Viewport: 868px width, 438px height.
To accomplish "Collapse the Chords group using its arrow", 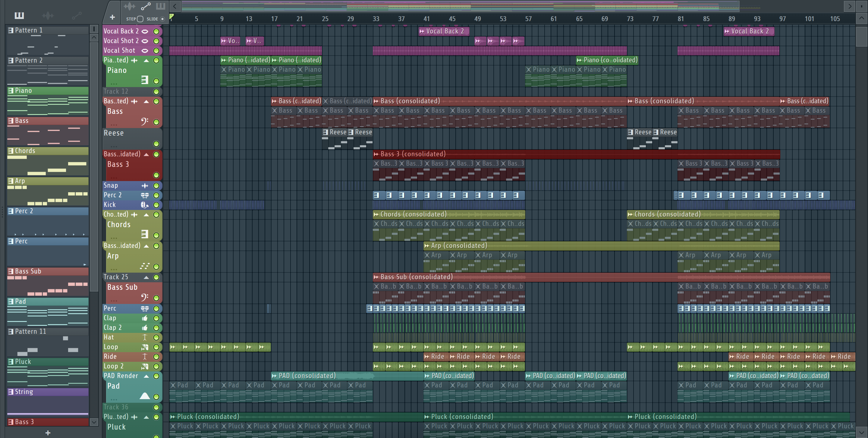I will click(x=146, y=214).
